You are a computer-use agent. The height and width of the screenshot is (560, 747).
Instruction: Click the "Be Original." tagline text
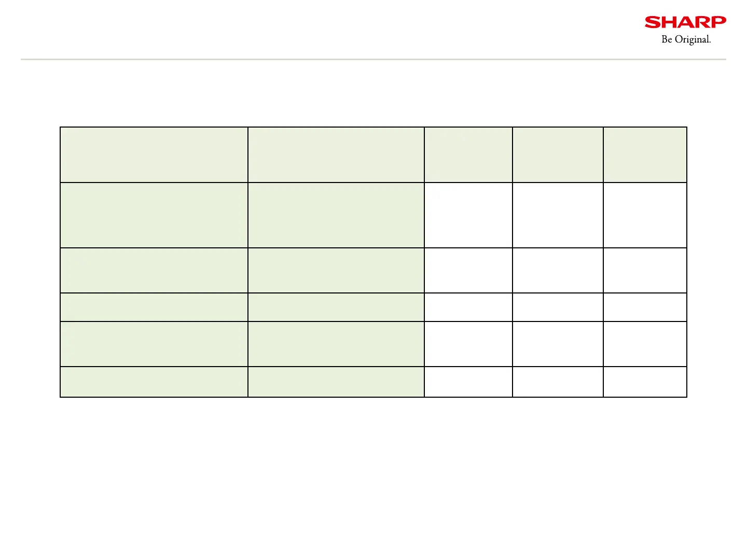(x=686, y=39)
